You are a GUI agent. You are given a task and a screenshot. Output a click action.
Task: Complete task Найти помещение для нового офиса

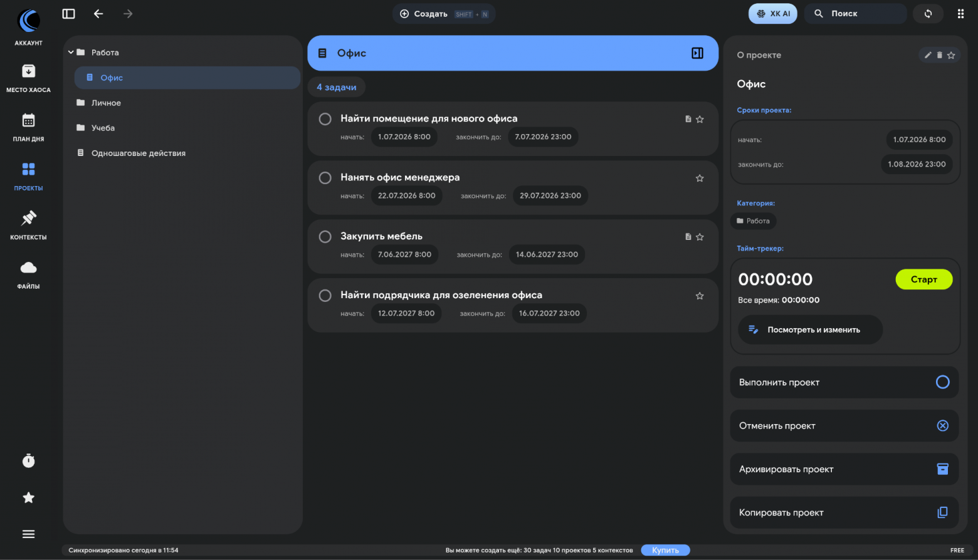click(325, 119)
